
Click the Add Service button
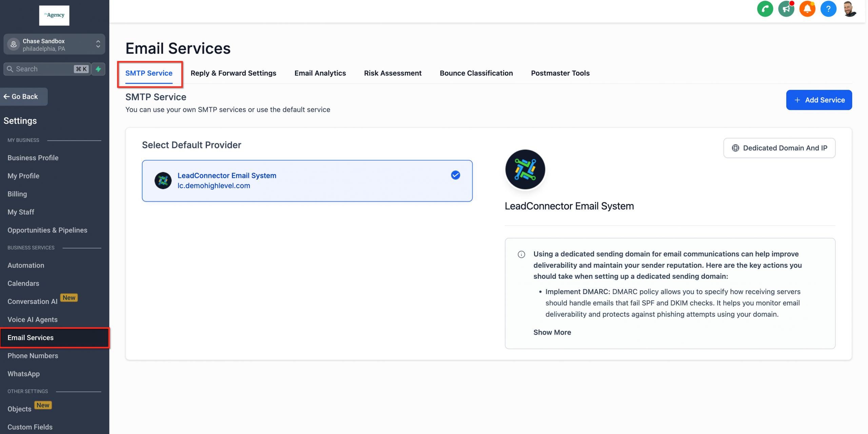[819, 100]
